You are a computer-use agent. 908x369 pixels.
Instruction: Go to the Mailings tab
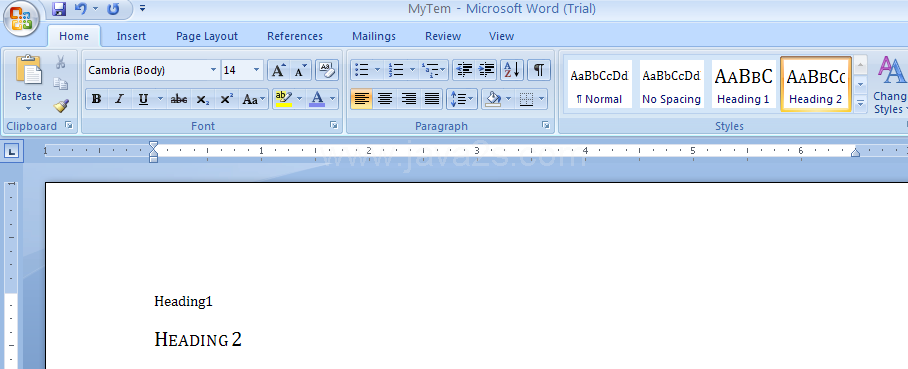point(374,36)
